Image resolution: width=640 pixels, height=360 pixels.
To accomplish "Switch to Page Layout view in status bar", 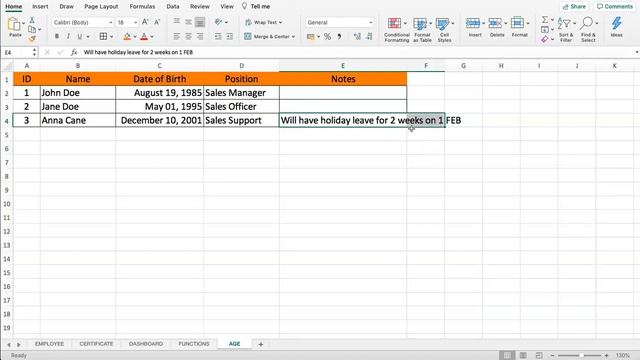I will pyautogui.click(x=523, y=356).
